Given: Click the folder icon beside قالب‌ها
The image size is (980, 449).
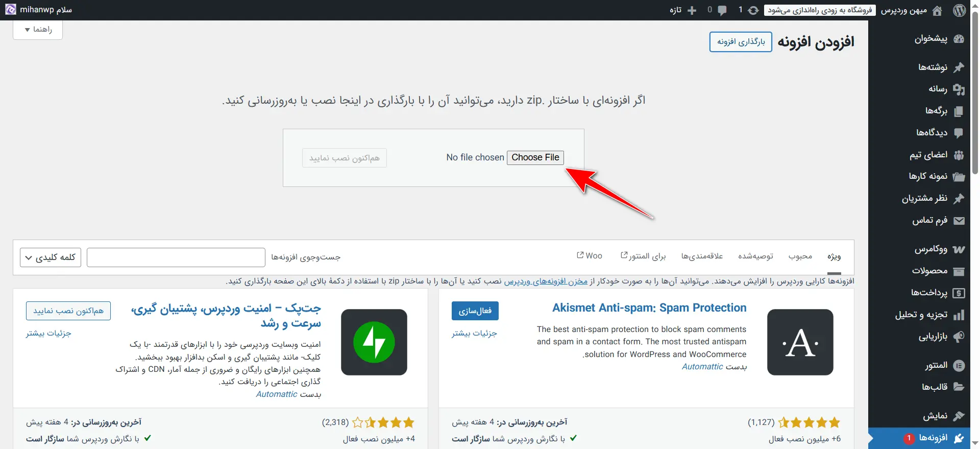Looking at the screenshot, I should 959,387.
